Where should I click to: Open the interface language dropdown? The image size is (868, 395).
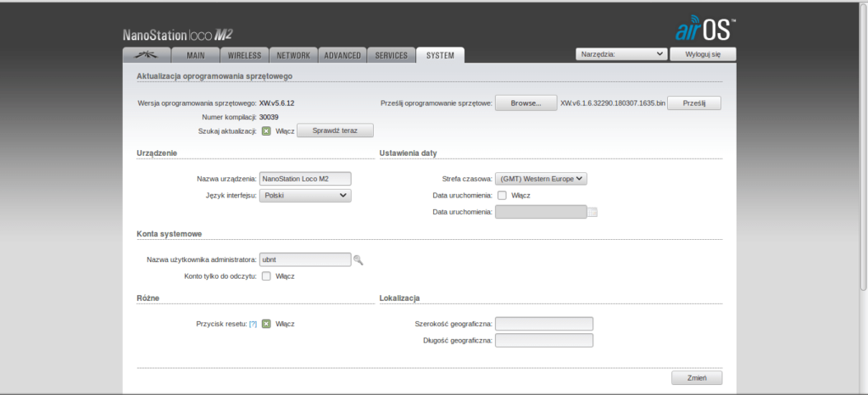[305, 195]
